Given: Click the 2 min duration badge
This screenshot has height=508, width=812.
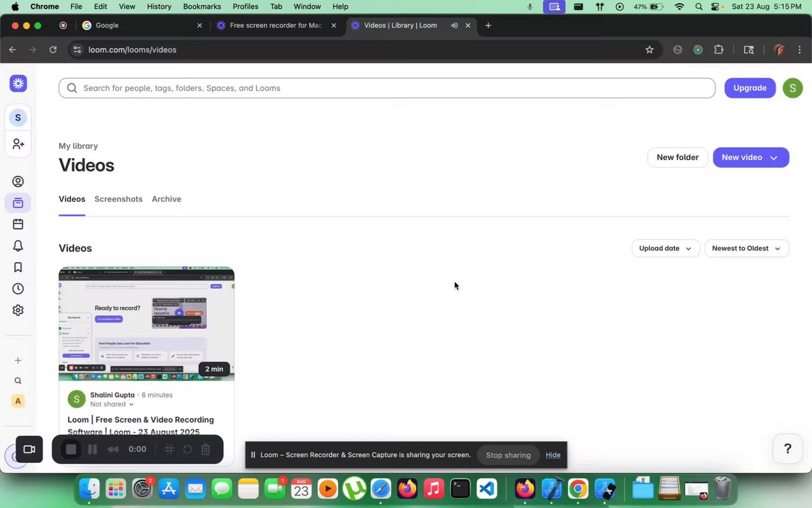Looking at the screenshot, I should click(214, 369).
